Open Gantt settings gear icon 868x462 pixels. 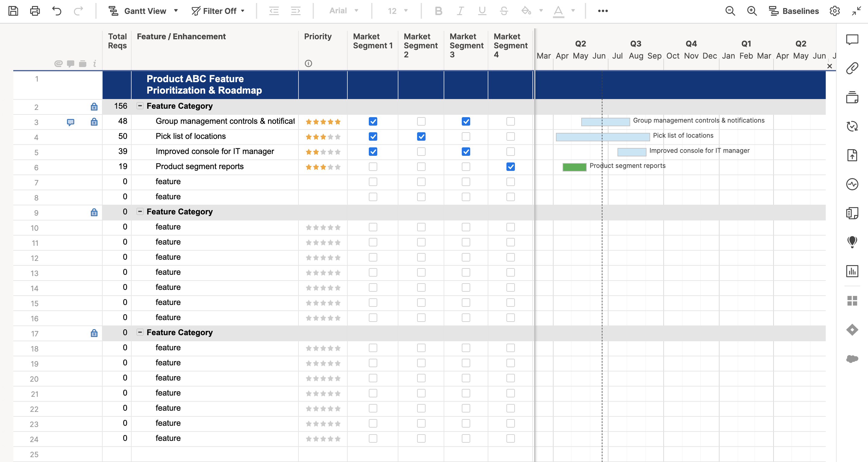tap(834, 11)
